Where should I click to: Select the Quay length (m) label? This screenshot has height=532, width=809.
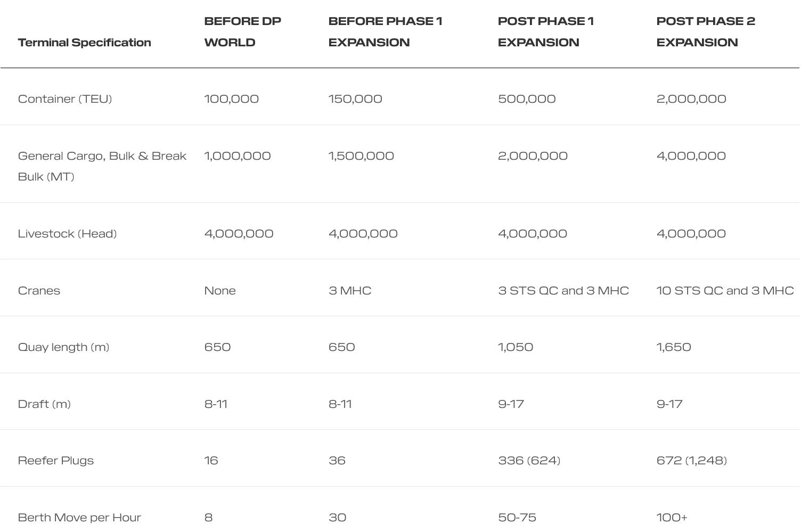63,347
